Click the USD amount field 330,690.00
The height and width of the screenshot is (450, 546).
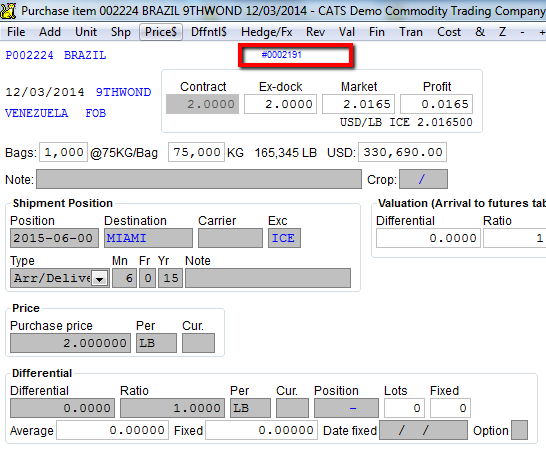[403, 152]
